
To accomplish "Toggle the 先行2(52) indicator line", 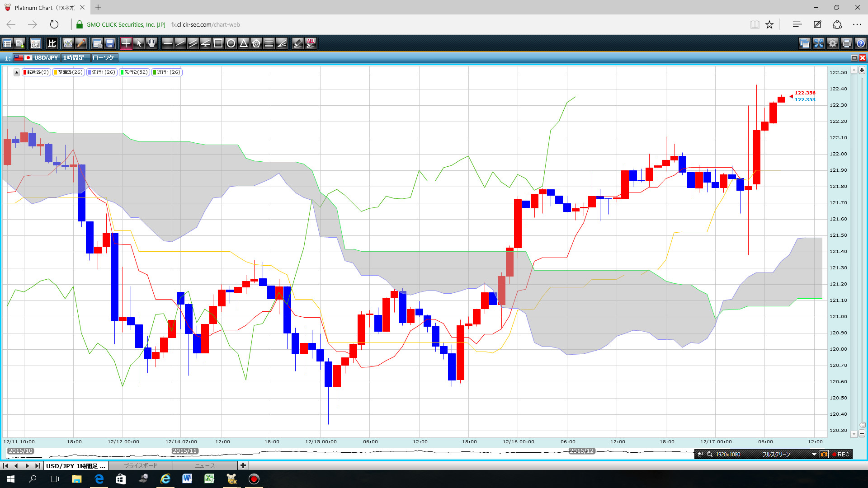I will coord(134,72).
